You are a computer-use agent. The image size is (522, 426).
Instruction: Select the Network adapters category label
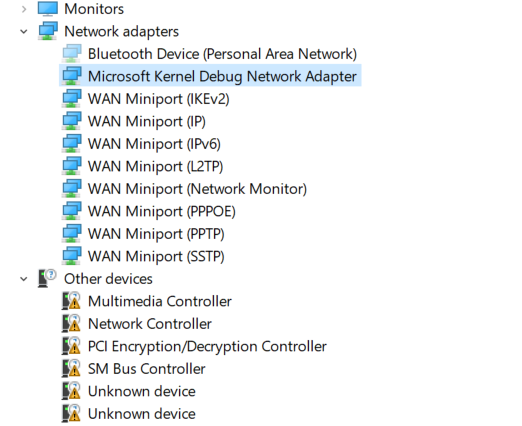coord(121,32)
